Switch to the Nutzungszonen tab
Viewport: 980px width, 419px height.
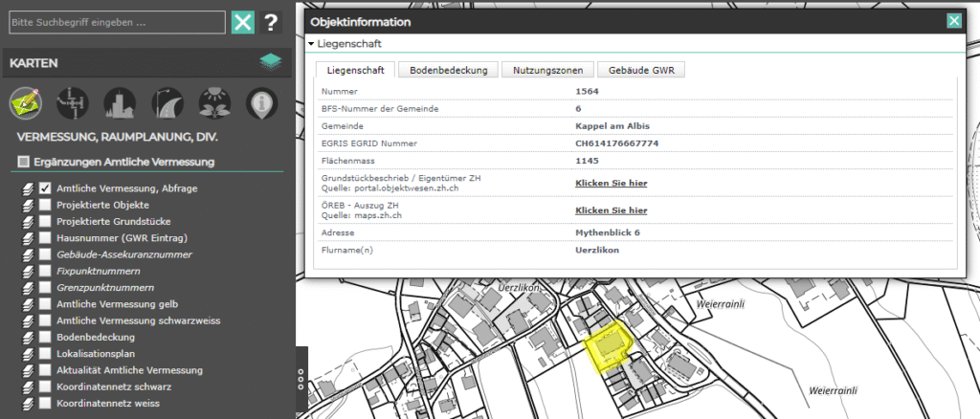click(x=546, y=70)
